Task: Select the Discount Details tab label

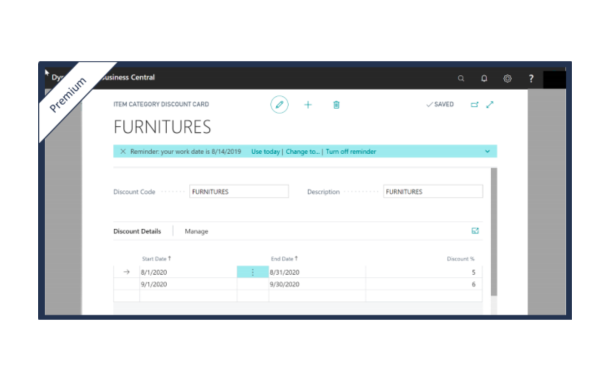Action: 137,231
